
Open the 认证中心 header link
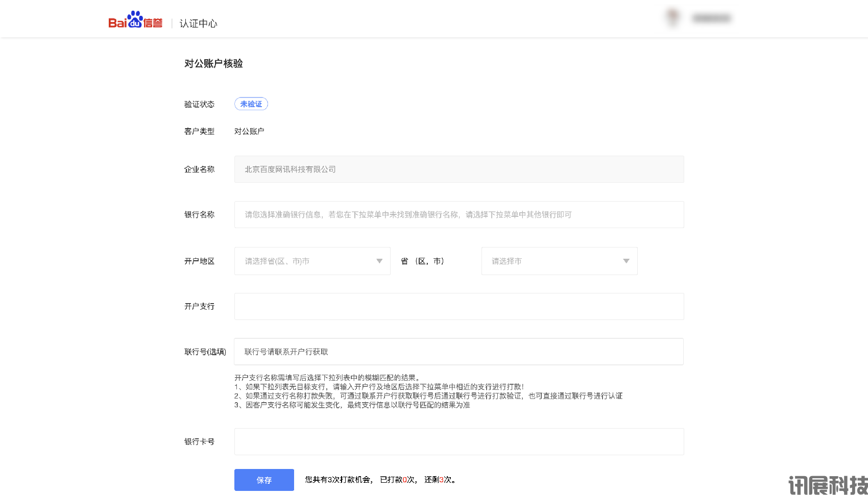(x=198, y=23)
